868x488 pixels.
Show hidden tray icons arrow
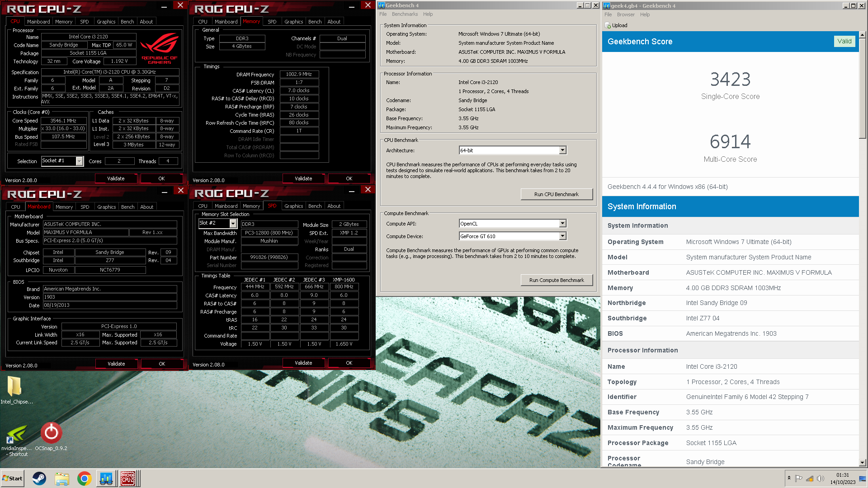tap(789, 478)
